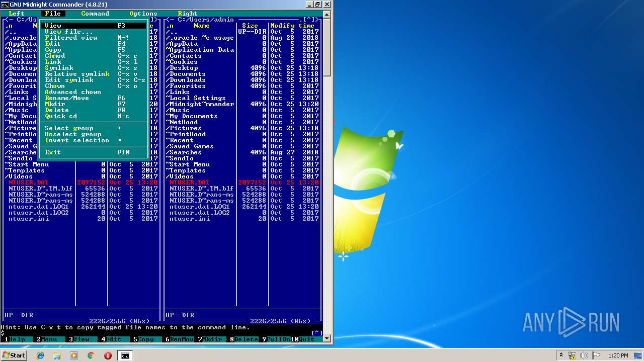The width and height of the screenshot is (644, 362).
Task: Choose Edit F4 in File menu
Action: pyautogui.click(x=93, y=44)
